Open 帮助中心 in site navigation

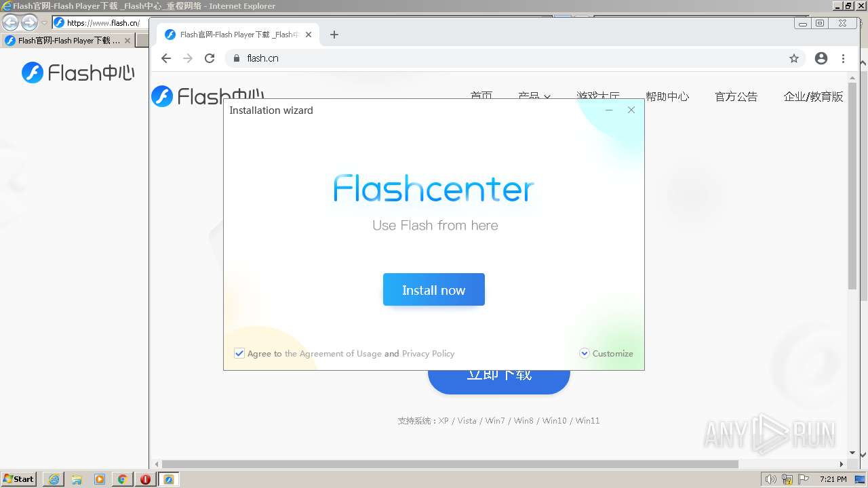pyautogui.click(x=667, y=96)
